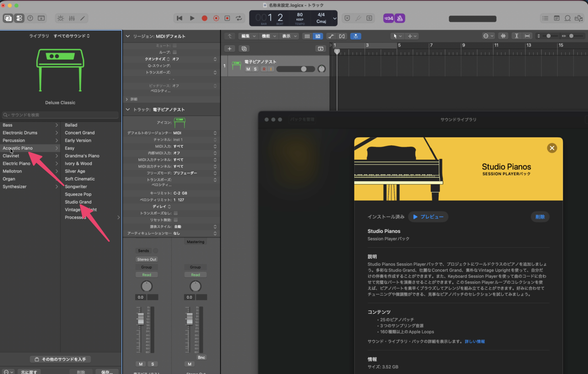
Task: Open the Mixer from the control bar
Action: coord(72,18)
